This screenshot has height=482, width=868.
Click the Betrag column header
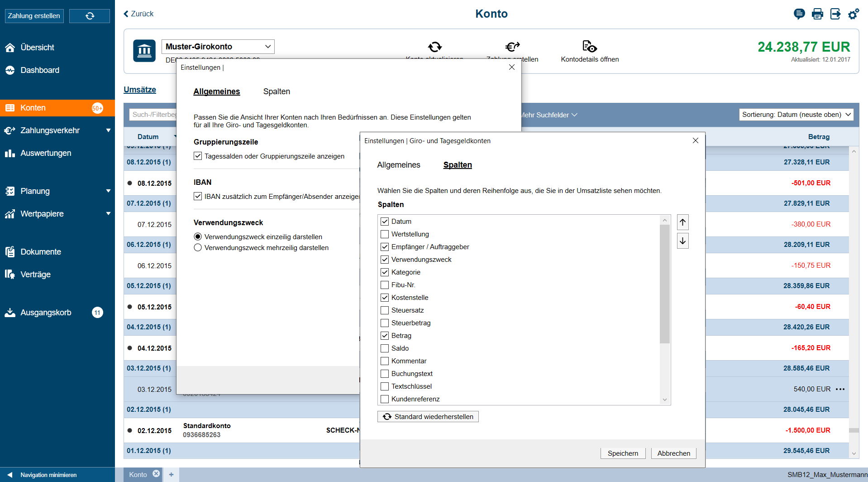click(819, 137)
